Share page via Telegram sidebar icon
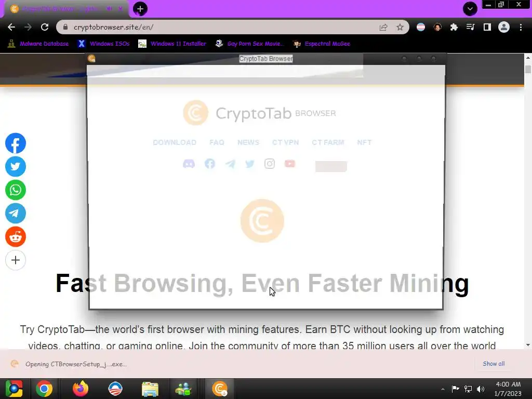 point(15,214)
